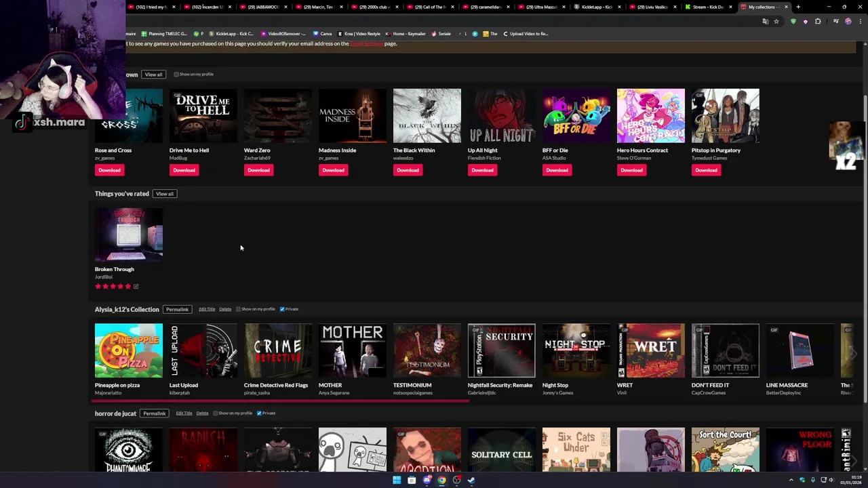Open the Chrome extensions puzzle icon
The height and width of the screenshot is (488, 868).
tap(818, 21)
